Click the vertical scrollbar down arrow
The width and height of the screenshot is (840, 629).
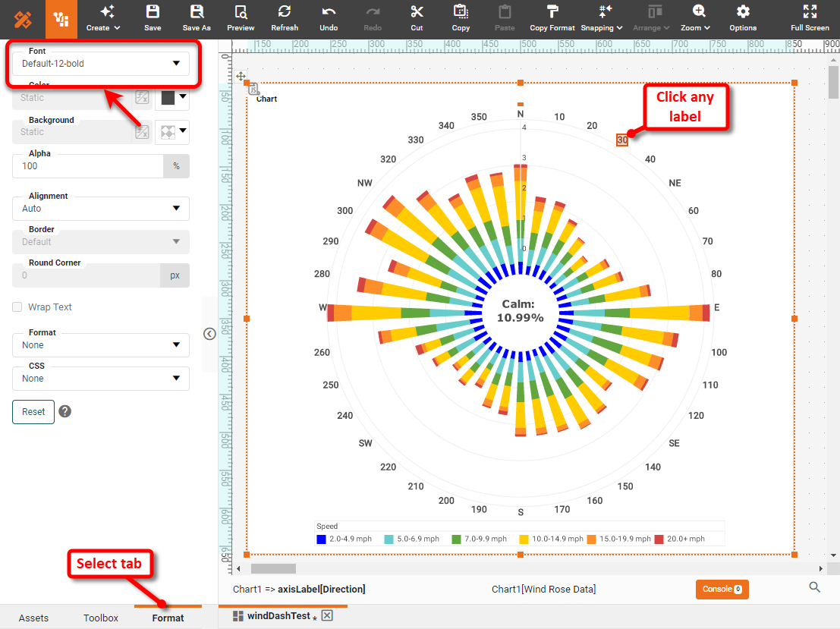pos(833,555)
